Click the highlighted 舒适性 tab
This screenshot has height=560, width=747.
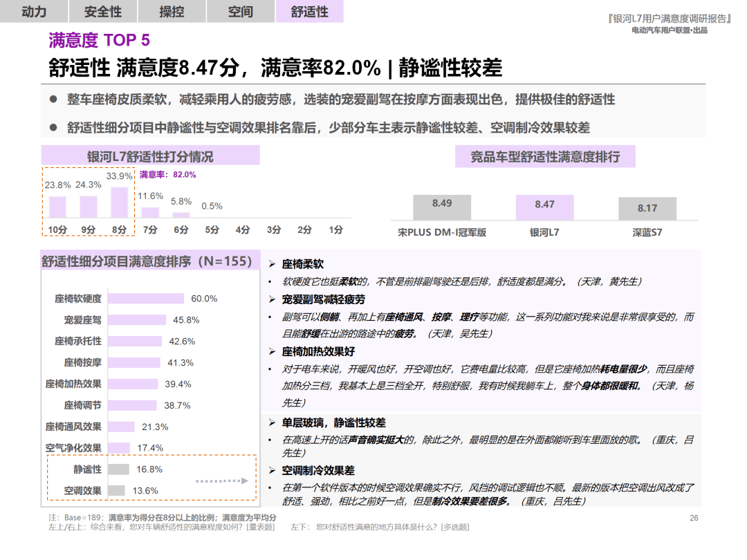point(309,12)
